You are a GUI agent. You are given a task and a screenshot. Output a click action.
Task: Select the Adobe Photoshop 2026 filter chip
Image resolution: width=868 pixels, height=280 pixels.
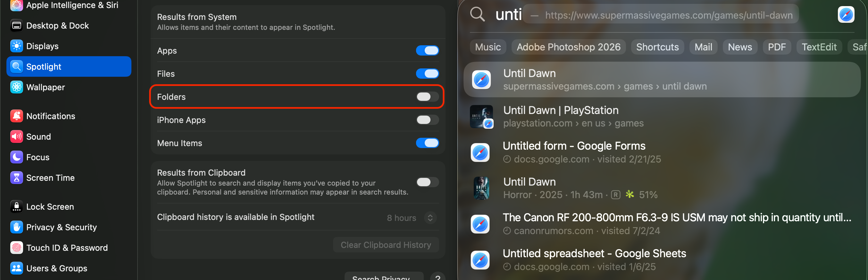[568, 47]
